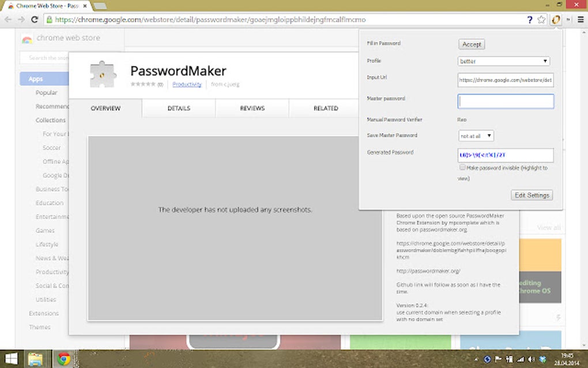The image size is (588, 368).
Task: Go back using the back arrow
Action: coord(8,19)
